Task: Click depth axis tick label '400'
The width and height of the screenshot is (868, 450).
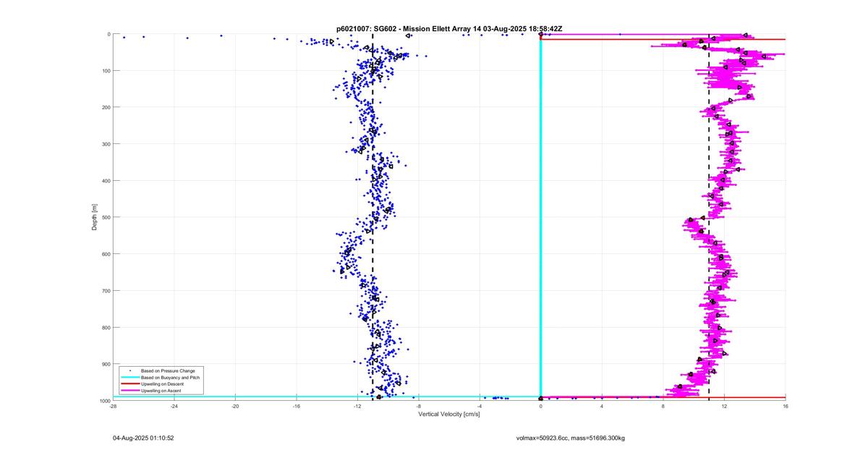Action: [105, 181]
